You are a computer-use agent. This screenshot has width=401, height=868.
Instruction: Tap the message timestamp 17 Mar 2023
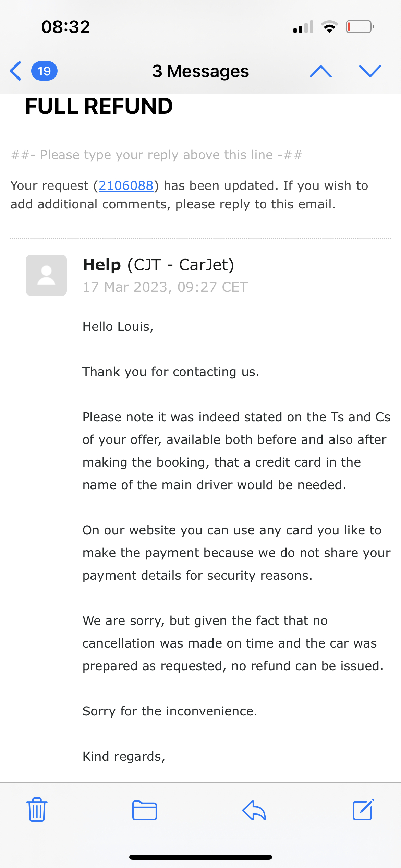165,287
